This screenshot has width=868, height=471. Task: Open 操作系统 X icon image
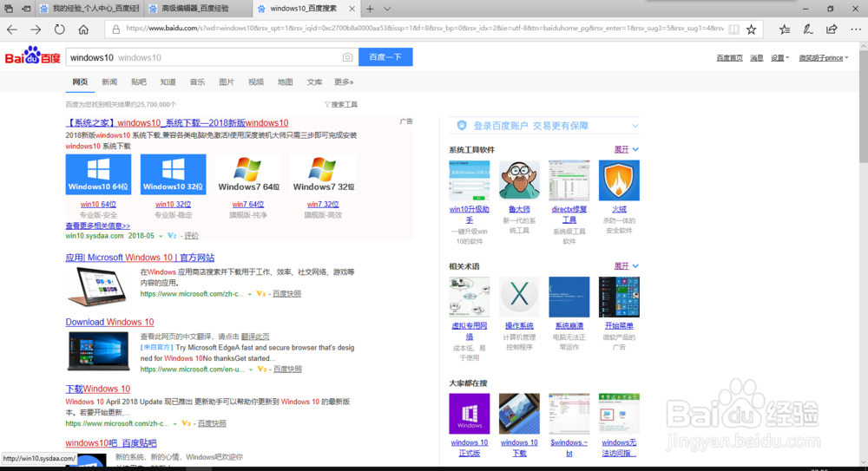pos(519,297)
